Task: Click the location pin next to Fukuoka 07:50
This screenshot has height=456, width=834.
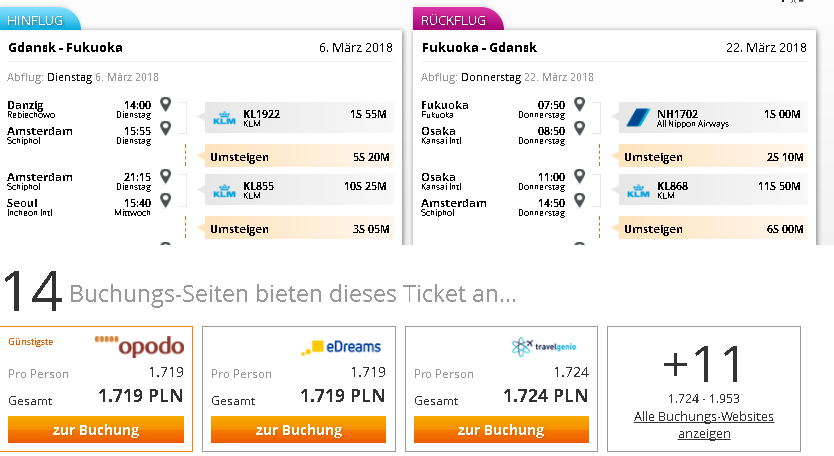Action: [x=579, y=104]
